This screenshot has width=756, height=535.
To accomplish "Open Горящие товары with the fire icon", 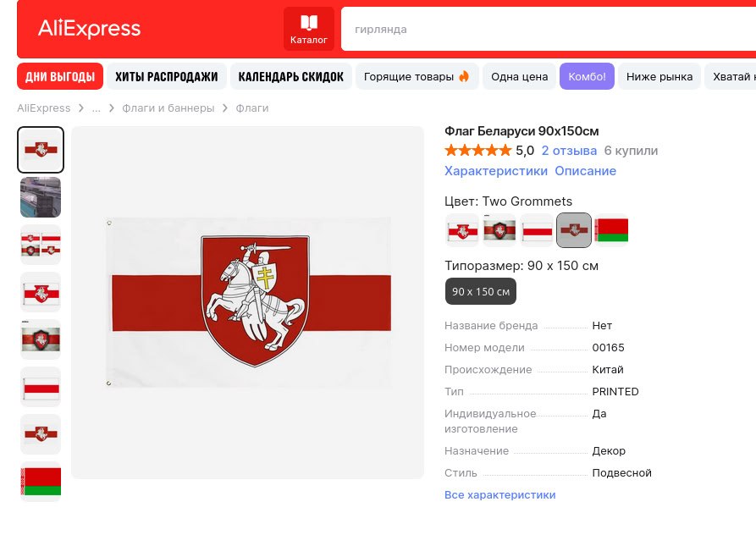I will coord(417,76).
